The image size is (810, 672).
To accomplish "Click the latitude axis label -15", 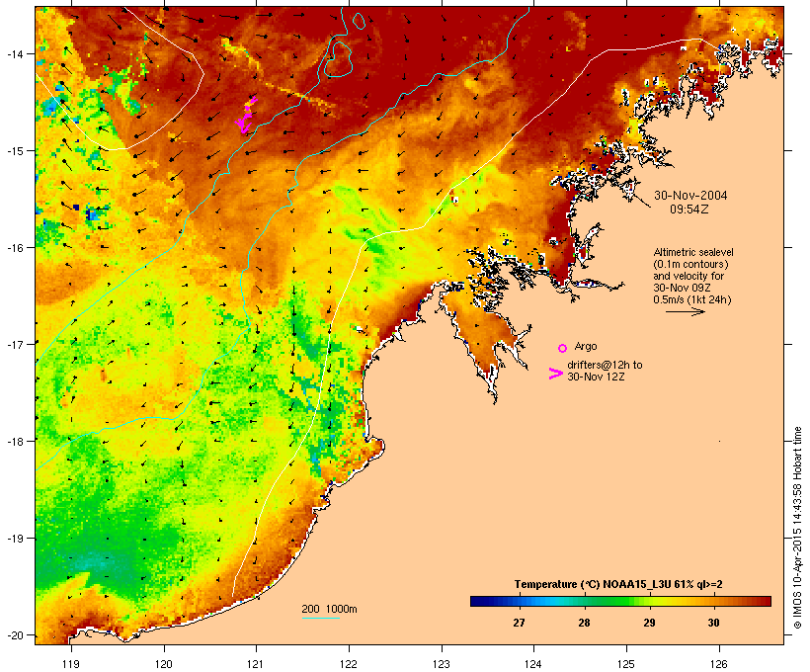I will (x=15, y=151).
